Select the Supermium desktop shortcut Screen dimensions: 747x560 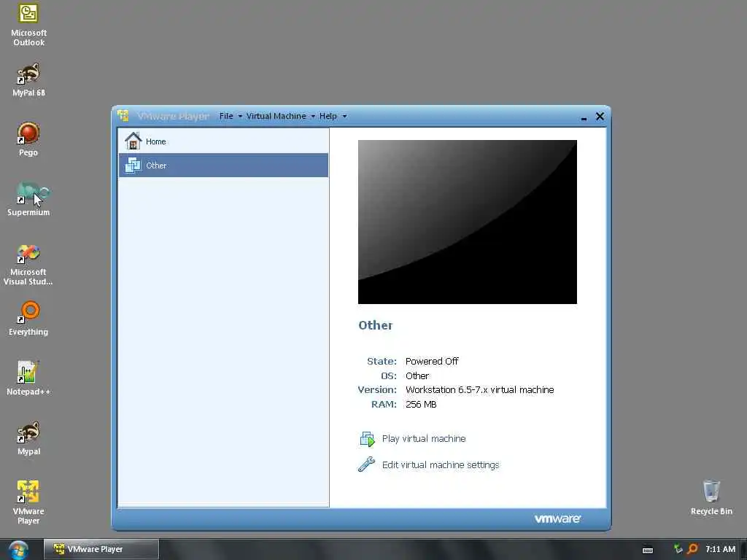(x=28, y=199)
